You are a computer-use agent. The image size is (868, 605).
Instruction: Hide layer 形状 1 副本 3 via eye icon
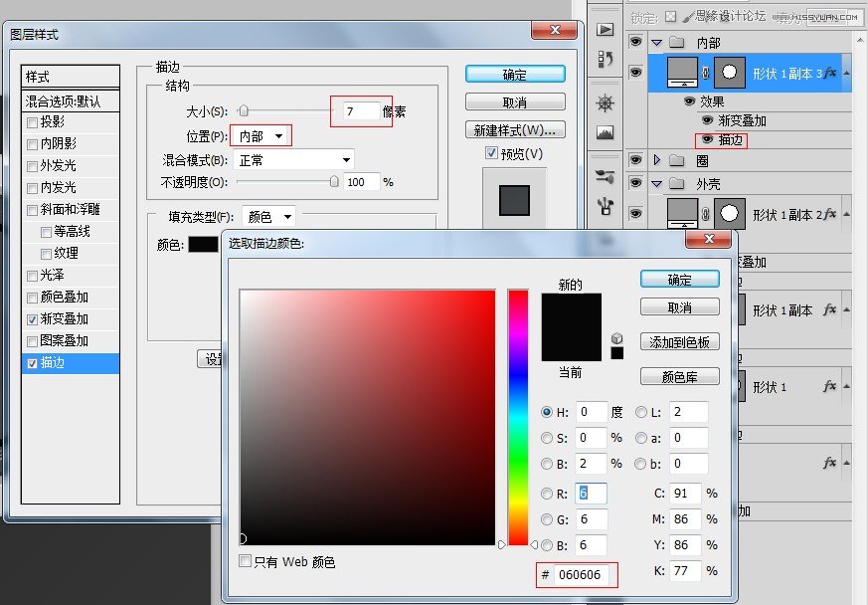click(635, 73)
